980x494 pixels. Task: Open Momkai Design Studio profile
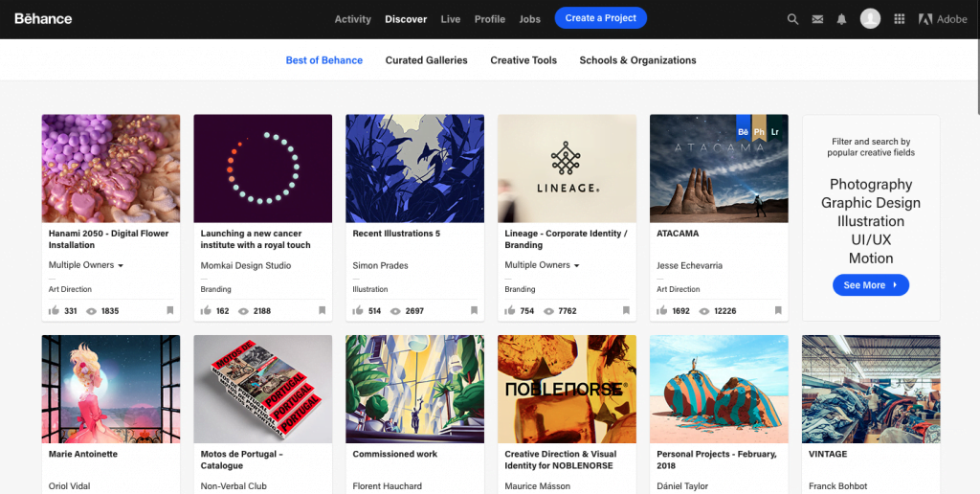(246, 265)
